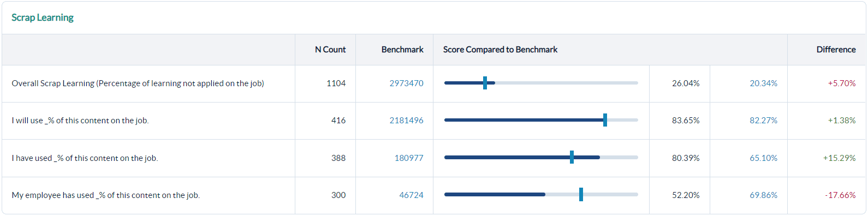868x216 pixels.
Task: Click the difference value +5.70%
Action: [x=842, y=83]
